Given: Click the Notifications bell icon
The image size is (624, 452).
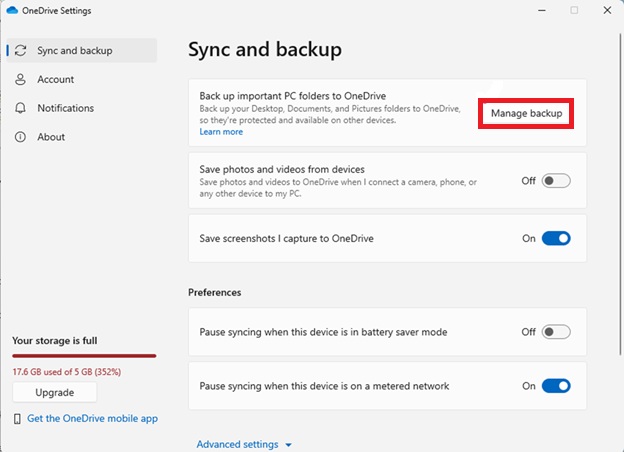Looking at the screenshot, I should [20, 108].
